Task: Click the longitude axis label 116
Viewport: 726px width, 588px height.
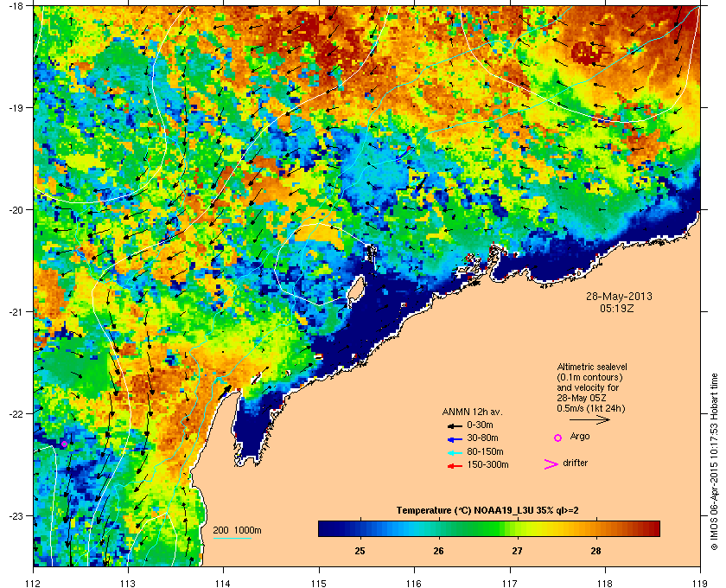Action: [x=414, y=583]
